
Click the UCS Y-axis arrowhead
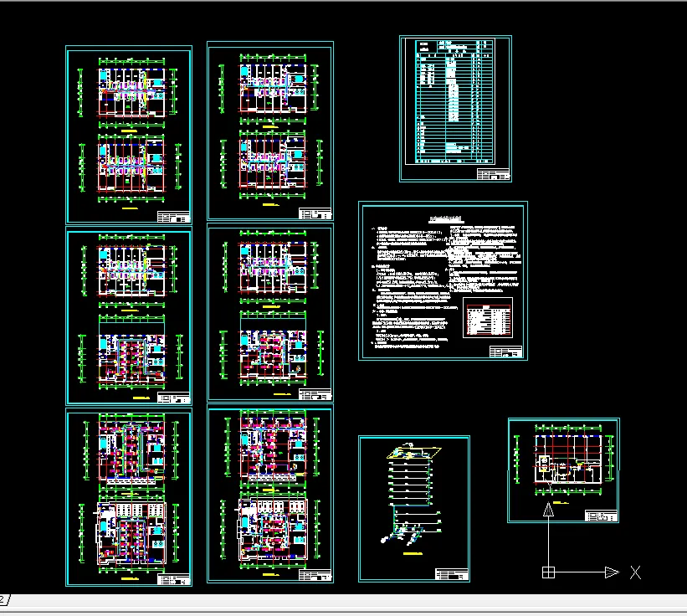pyautogui.click(x=549, y=510)
